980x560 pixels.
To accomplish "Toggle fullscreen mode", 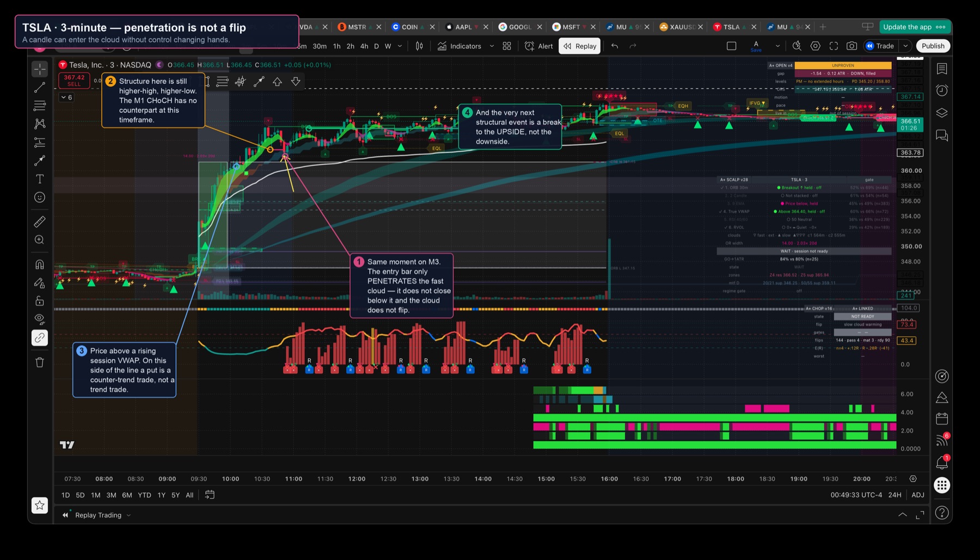I will (834, 46).
